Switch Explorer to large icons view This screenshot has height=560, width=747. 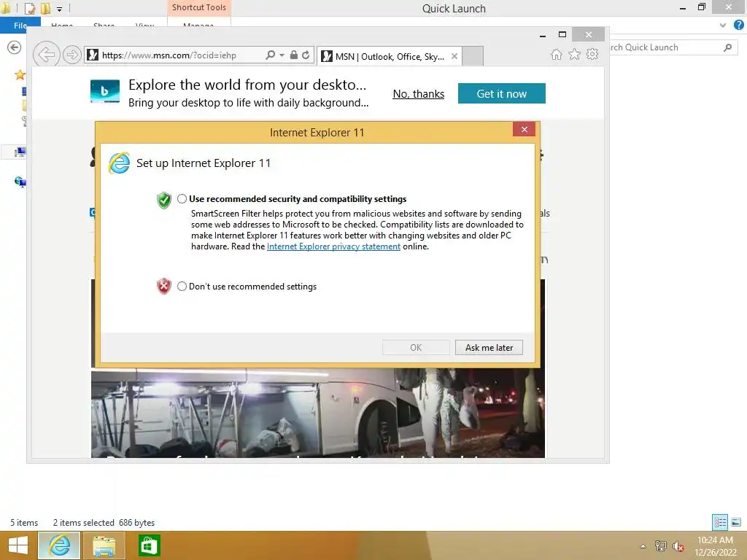736,522
